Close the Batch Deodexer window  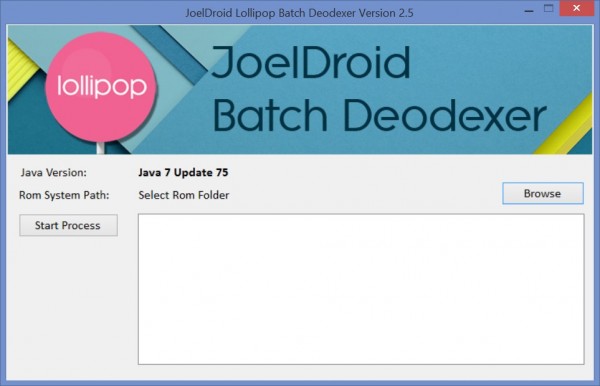tap(577, 8)
